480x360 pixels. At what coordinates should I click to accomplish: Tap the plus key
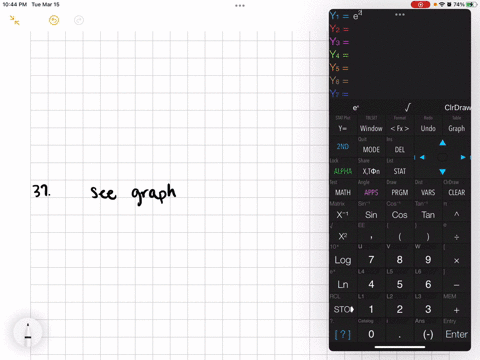(x=456, y=309)
